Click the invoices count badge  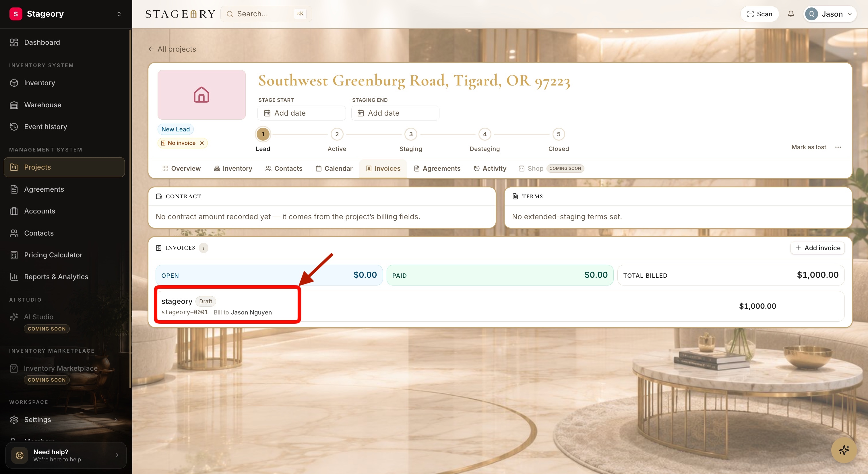204,248
